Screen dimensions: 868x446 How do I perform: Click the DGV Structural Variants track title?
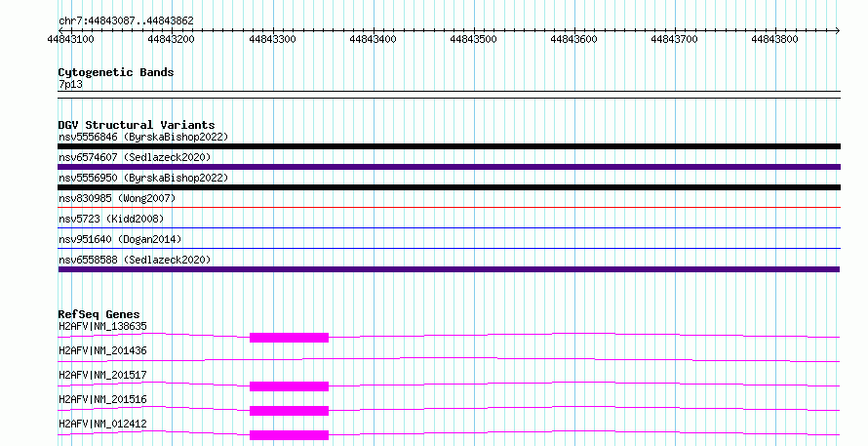[x=137, y=125]
